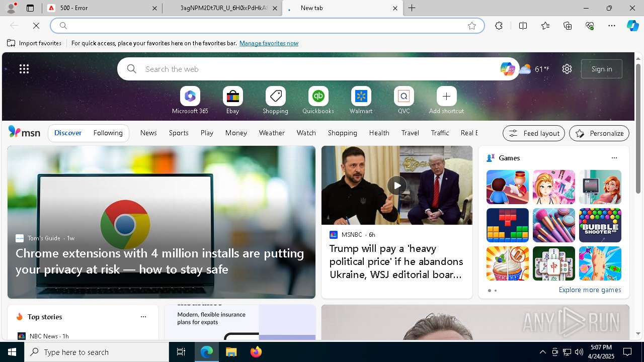Screen dimensions: 644x362
Task: Open the Browser essentials heart icon
Action: [x=590, y=26]
